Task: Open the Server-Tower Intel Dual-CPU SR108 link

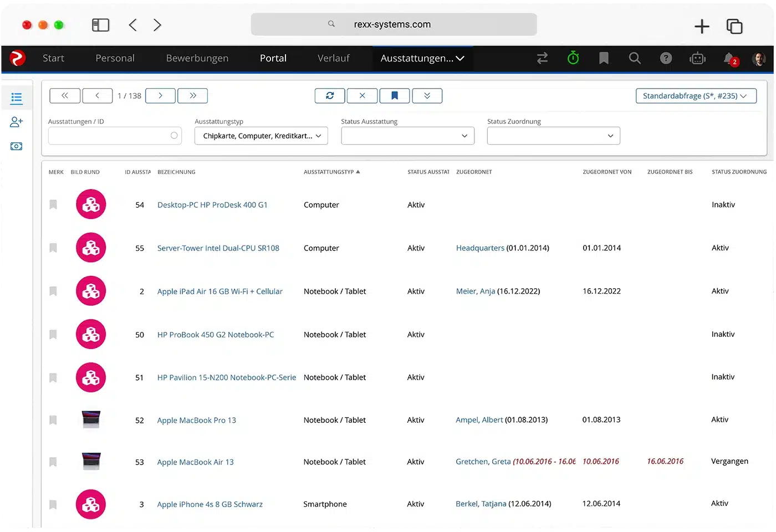Action: [x=218, y=248]
